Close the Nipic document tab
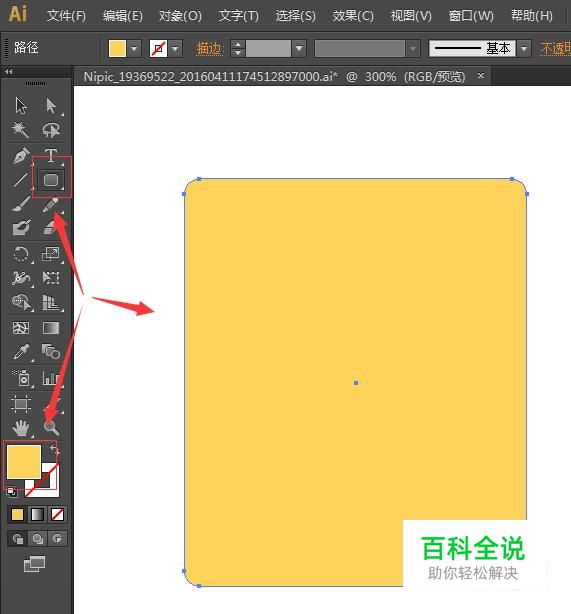This screenshot has height=614, width=571. pyautogui.click(x=481, y=75)
